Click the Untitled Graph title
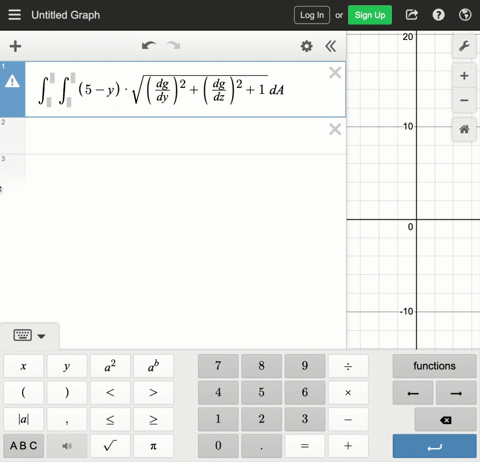Image resolution: width=480 pixels, height=462 pixels. [66, 15]
